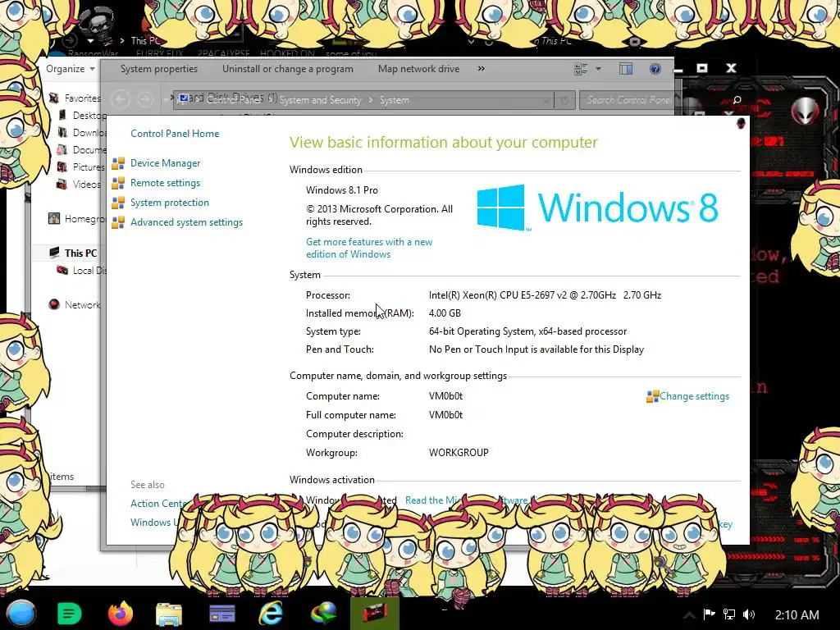Click the Back arrow button
This screenshot has height=630, width=840.
point(121,99)
